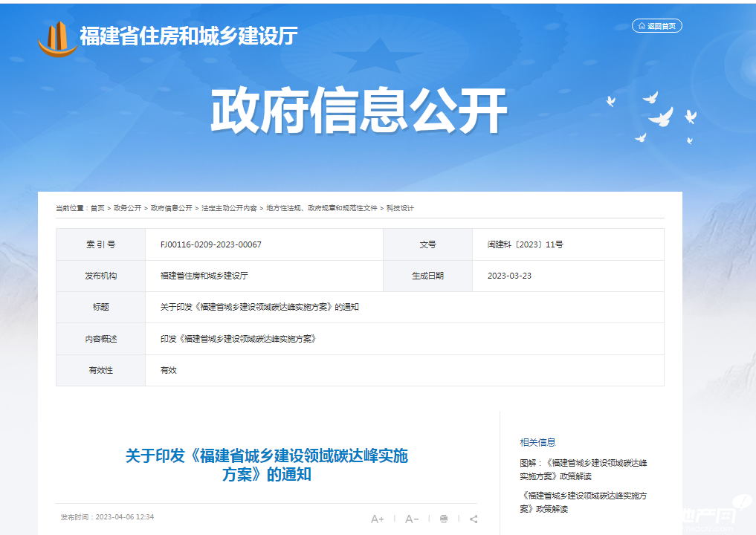The height and width of the screenshot is (535, 756).
Task: Select title cell 关于印发…的通知 in table
Action: point(259,307)
